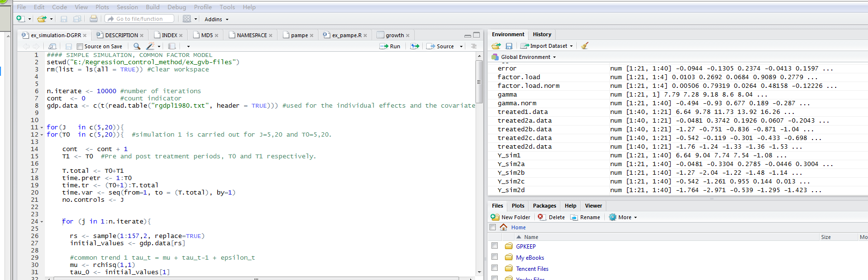Expand the Addins dropdown menu
Image resolution: width=868 pixels, height=280 pixels.
tap(216, 19)
